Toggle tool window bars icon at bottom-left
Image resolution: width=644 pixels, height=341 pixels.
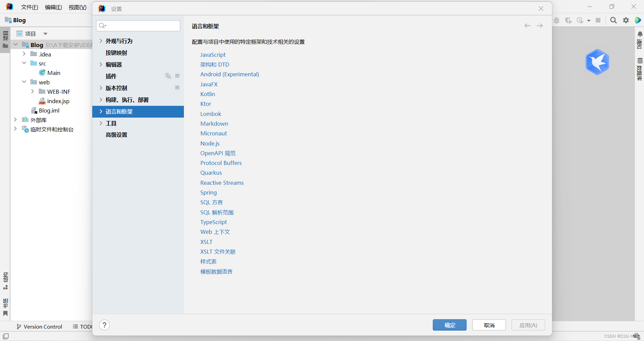tap(6, 336)
